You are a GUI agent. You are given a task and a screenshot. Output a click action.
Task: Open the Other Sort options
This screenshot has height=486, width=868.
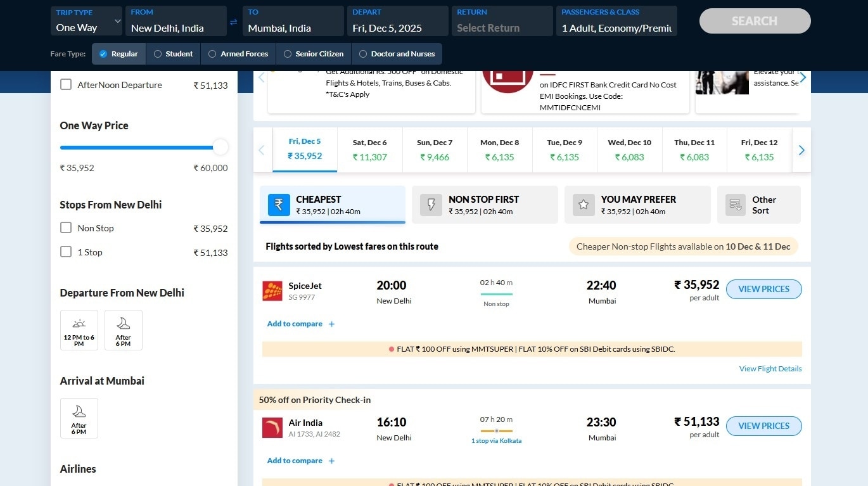click(758, 205)
